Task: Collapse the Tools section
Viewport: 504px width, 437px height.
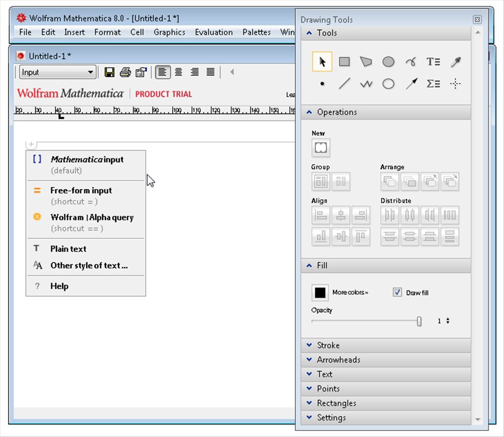Action: 386,33
